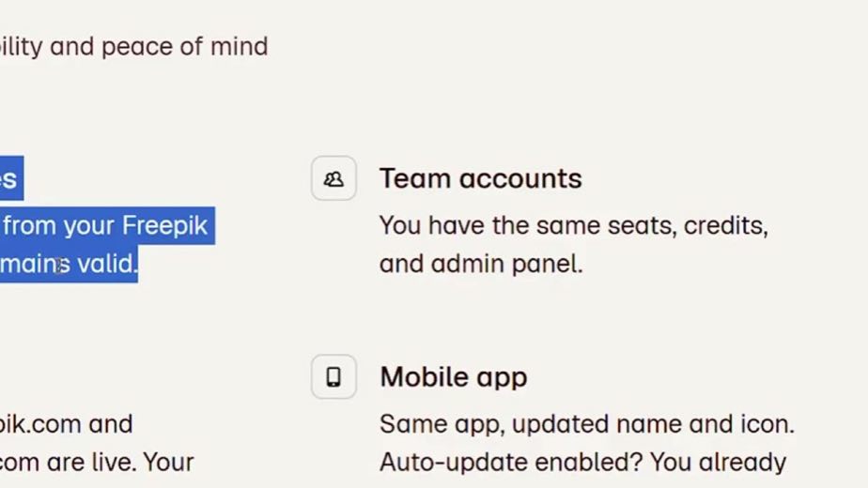Click the highlighted 'mains valid.' text
This screenshot has width=868, height=488.
[68, 264]
